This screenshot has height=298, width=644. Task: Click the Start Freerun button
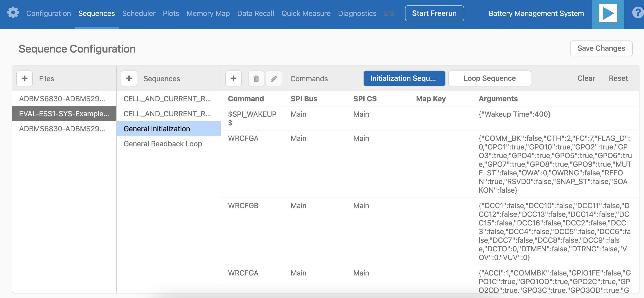(435, 13)
